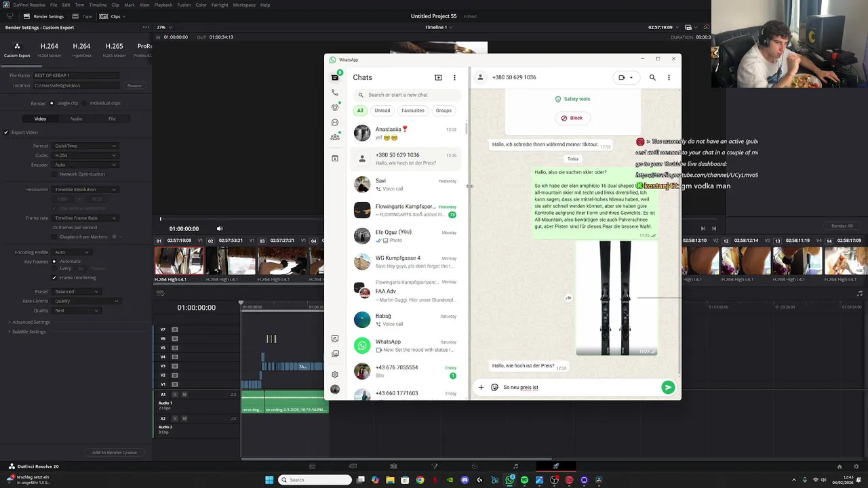This screenshot has height=488, width=868.
Task: Open profile avatar in WhatsApp sidebar
Action: click(x=334, y=389)
